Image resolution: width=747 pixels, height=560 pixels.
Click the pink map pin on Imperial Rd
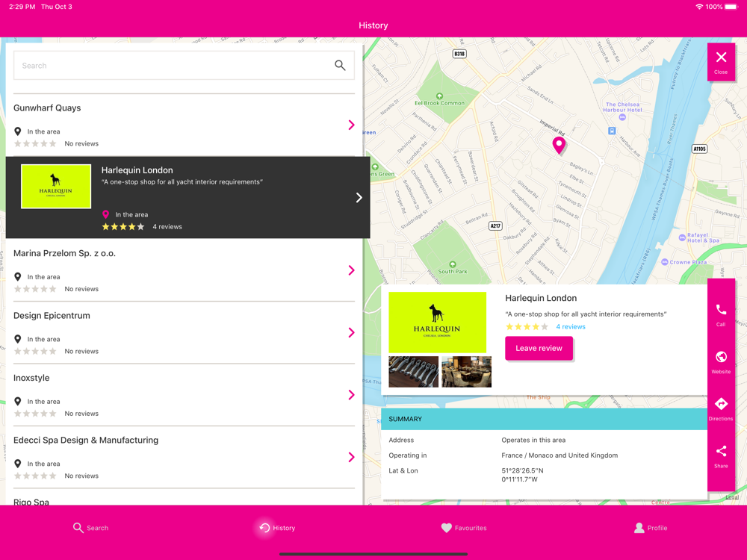click(558, 145)
